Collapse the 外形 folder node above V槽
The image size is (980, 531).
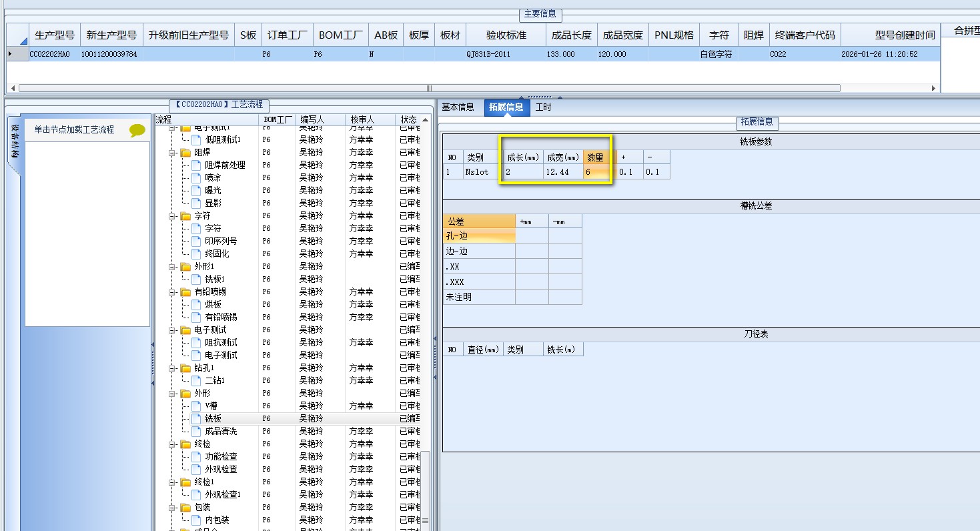click(172, 394)
